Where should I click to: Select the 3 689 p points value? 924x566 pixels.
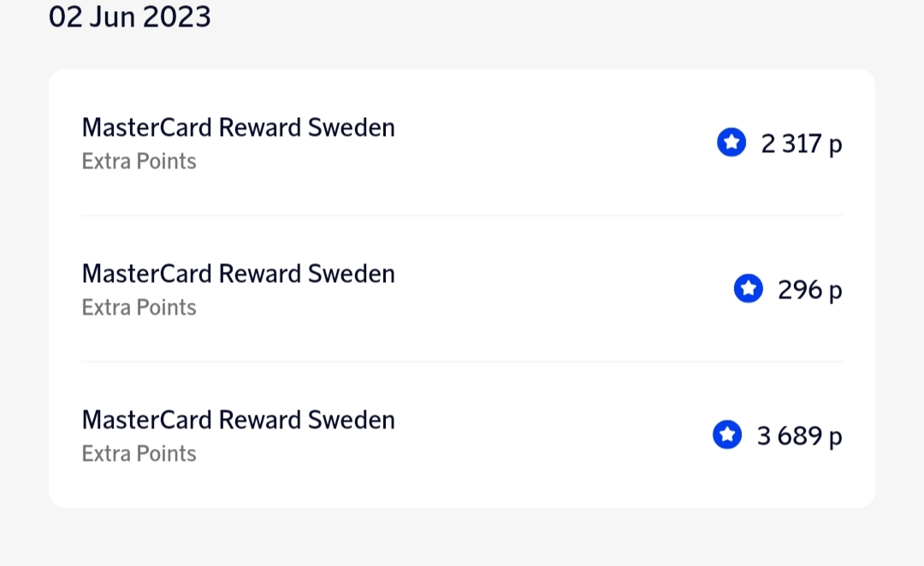[x=799, y=436]
